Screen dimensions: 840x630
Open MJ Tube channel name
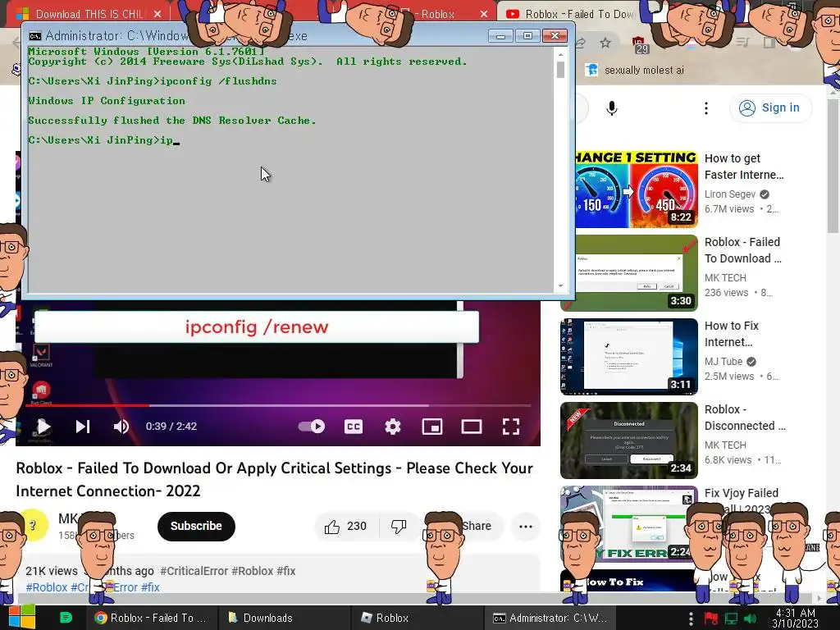724,361
